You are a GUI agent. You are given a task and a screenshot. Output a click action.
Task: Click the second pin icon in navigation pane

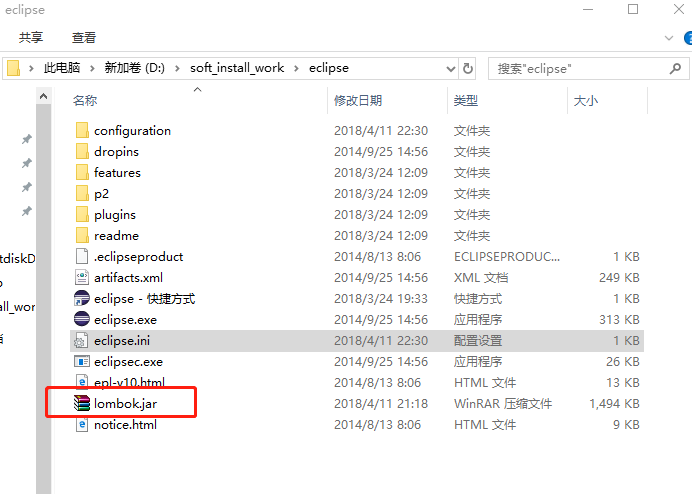(x=27, y=163)
